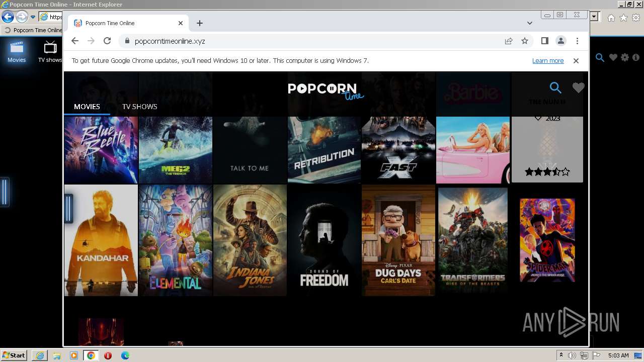Open Chrome's three-dot menu
644x362 pixels.
(x=577, y=41)
